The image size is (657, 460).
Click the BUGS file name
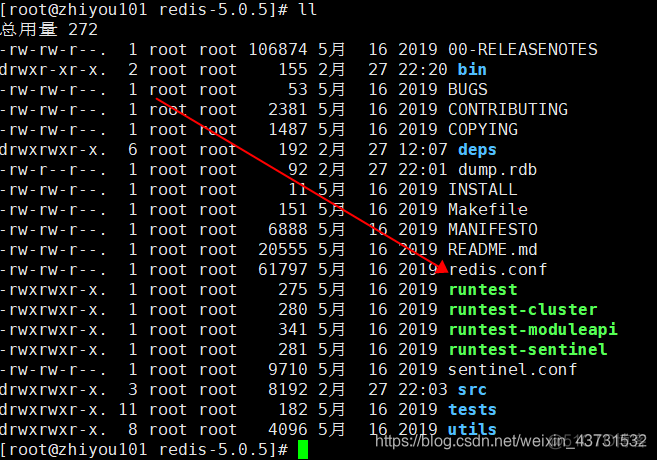pos(468,89)
